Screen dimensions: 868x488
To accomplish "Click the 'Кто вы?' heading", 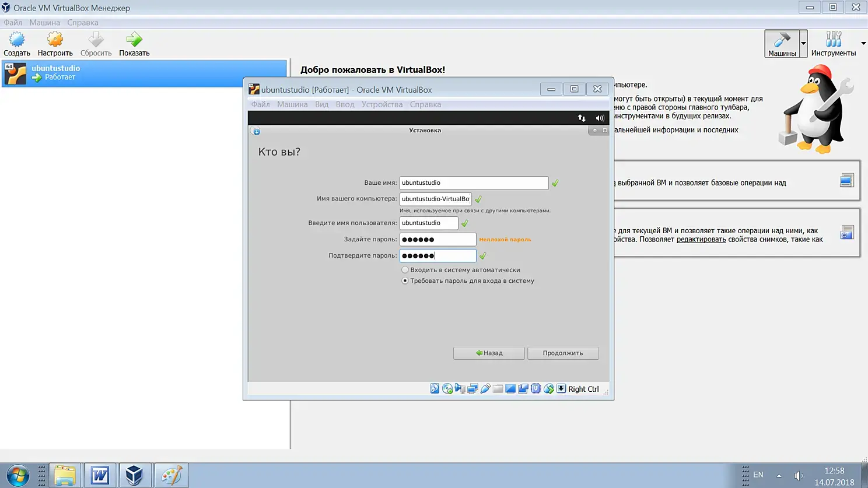I will coord(279,152).
